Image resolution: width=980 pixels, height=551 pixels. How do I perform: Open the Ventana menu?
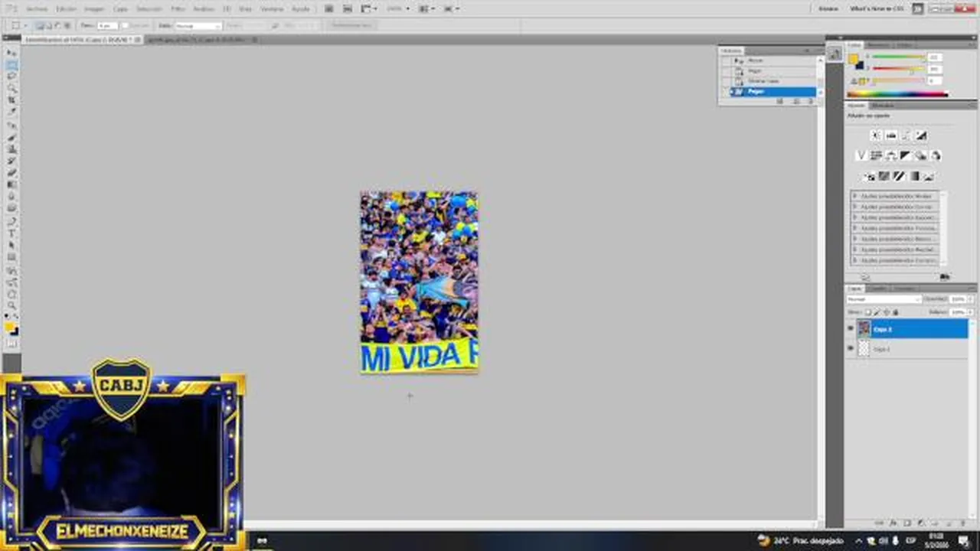272,8
